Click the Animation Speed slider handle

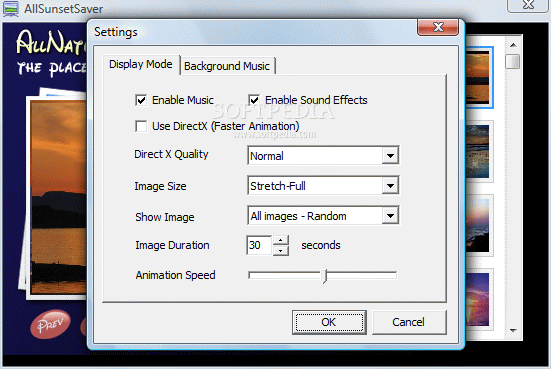click(325, 276)
